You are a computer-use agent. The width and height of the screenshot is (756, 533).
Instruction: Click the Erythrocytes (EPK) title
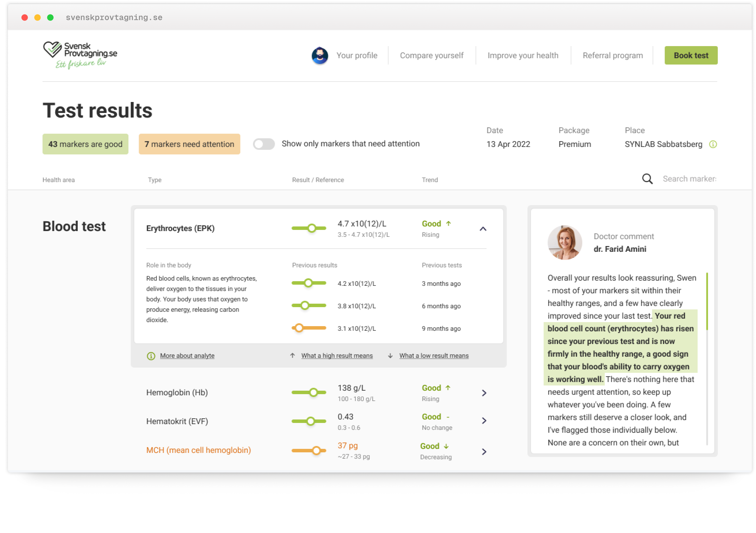[x=180, y=228]
